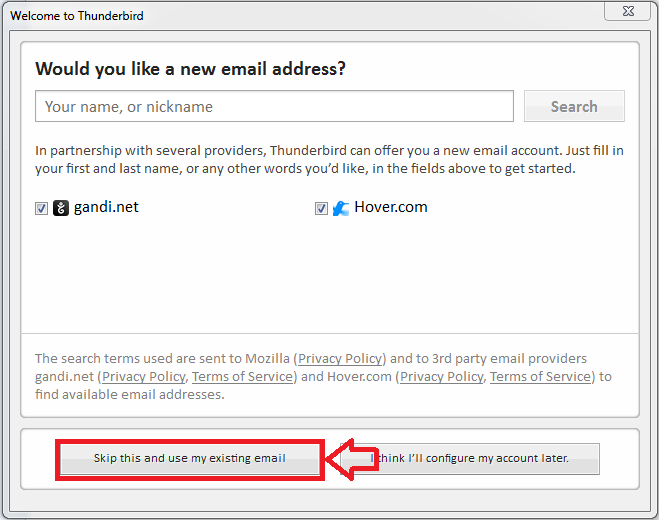Toggle the Hover.com provider checkbox
This screenshot has height=520, width=659.
[321, 208]
